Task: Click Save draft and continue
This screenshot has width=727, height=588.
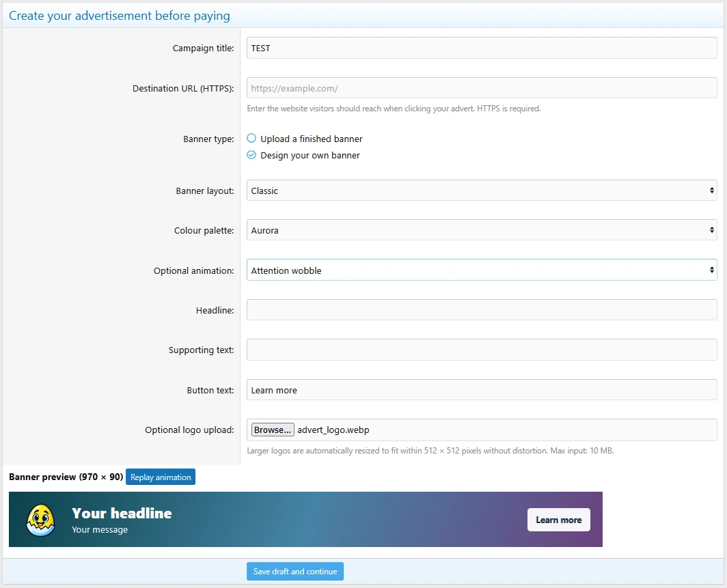Action: 295,572
